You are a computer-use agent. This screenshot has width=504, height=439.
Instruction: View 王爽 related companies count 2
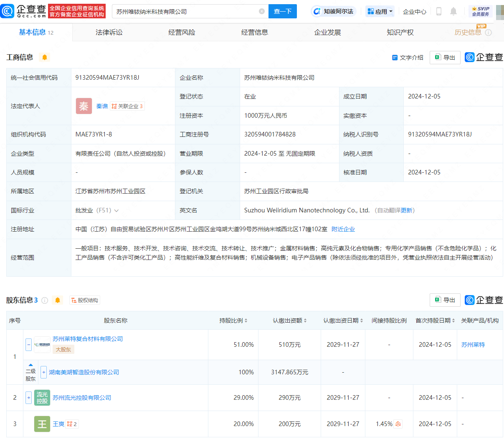72,424
